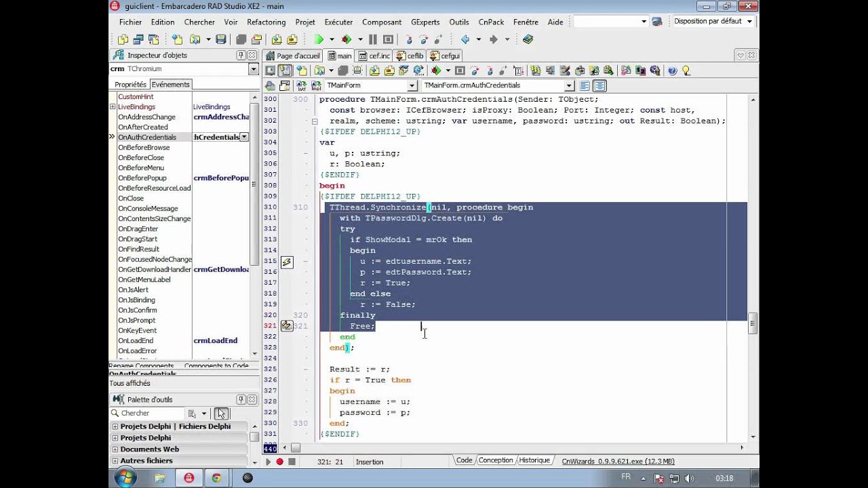Pin the Inspecteur d'objets panel
Viewport: 868px width, 488px height.
(x=241, y=55)
